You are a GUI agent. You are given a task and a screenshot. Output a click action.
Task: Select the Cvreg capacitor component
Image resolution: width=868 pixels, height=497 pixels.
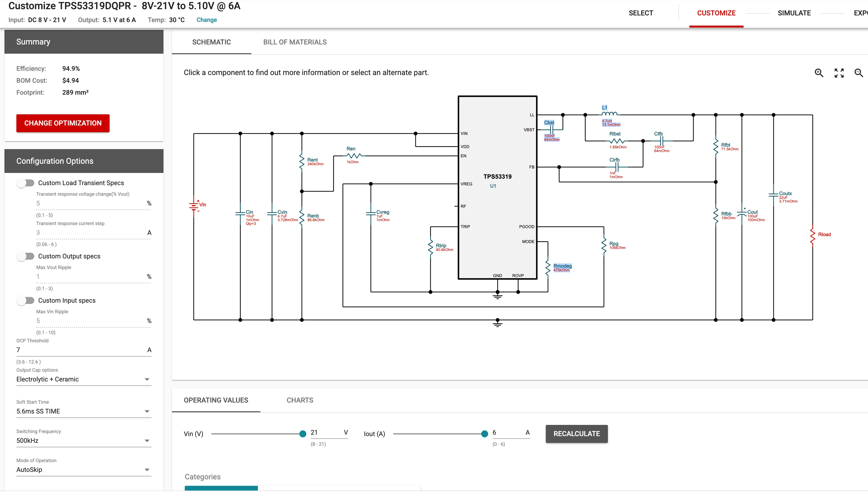point(371,213)
